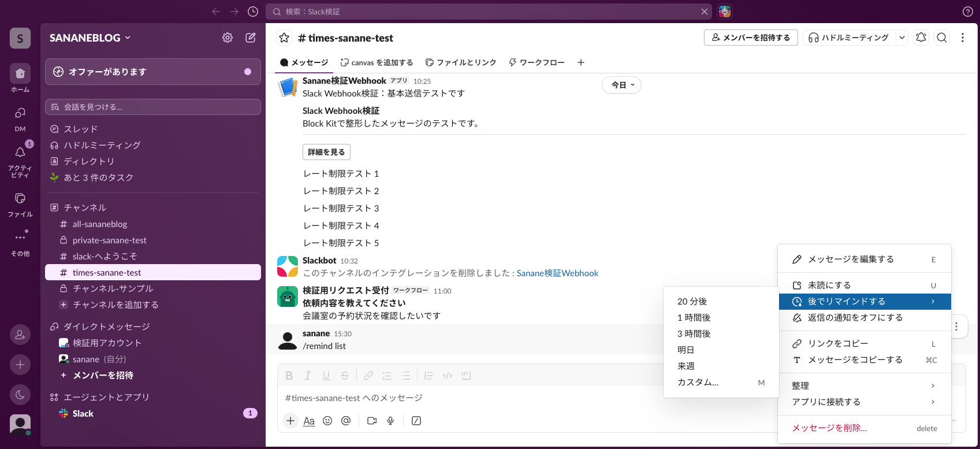
Task: Click オファーがあります banner
Action: click(x=153, y=72)
